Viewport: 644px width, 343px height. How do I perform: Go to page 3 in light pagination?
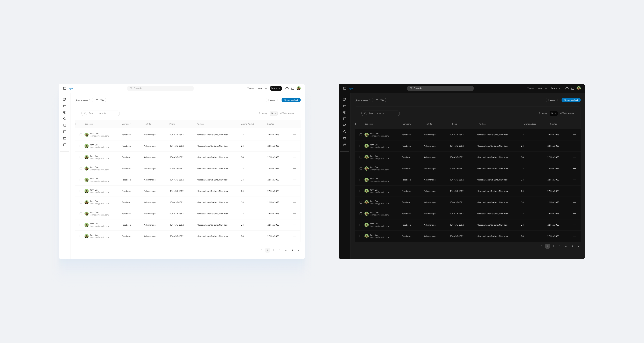click(x=280, y=250)
